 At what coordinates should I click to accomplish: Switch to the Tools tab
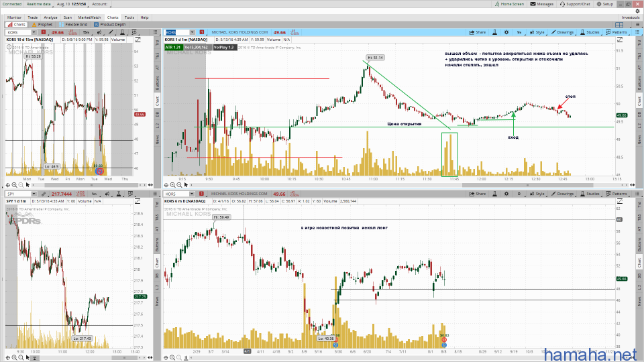pyautogui.click(x=129, y=17)
